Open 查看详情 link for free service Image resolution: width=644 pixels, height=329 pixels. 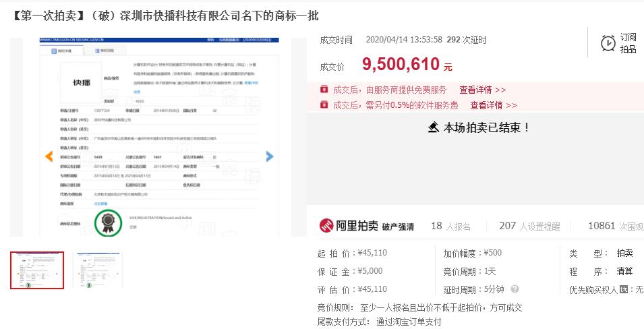coord(483,90)
